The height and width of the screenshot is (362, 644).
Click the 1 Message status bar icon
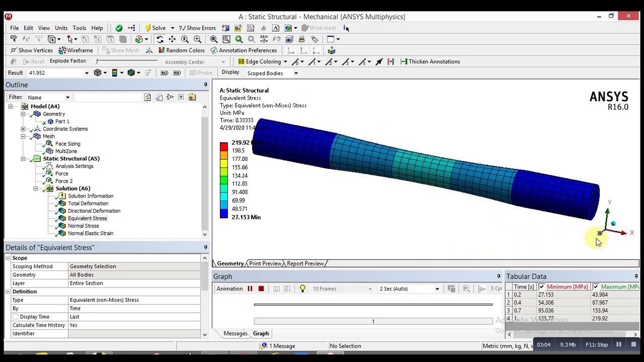pyautogui.click(x=264, y=346)
